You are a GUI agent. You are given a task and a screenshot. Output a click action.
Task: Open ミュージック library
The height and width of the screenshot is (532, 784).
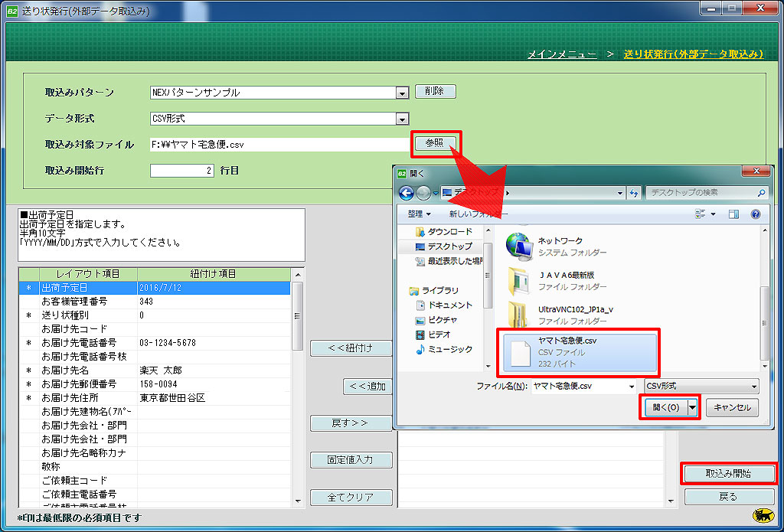443,350
